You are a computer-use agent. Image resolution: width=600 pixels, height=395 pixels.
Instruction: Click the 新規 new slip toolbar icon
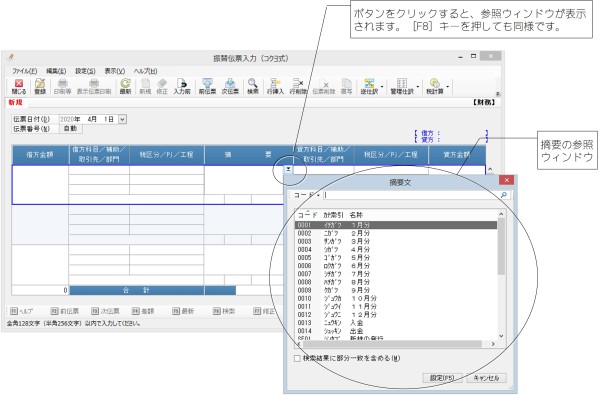point(145,87)
